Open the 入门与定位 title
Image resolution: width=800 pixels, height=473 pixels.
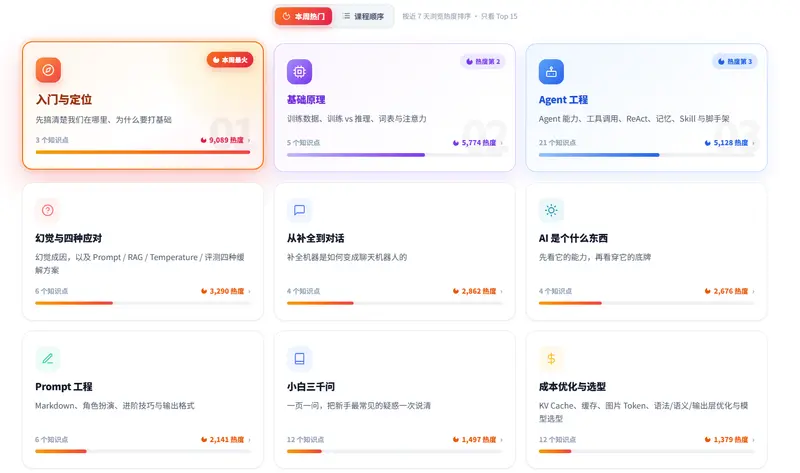[x=64, y=99]
